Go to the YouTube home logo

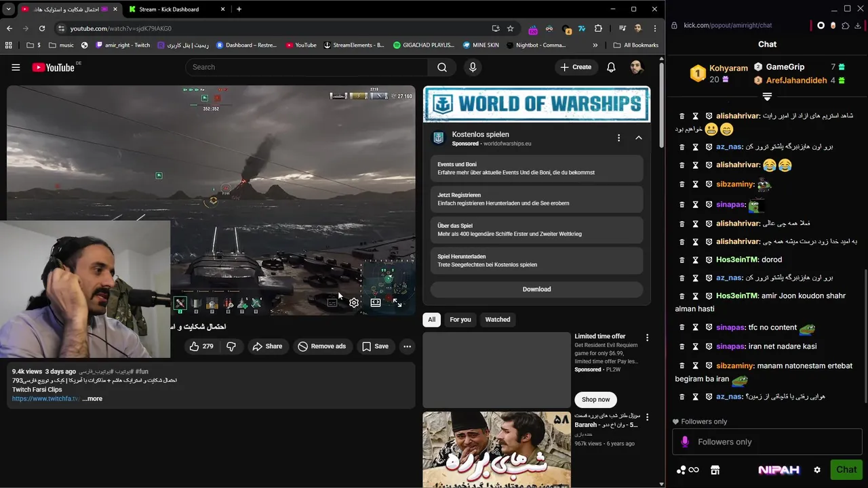(53, 67)
